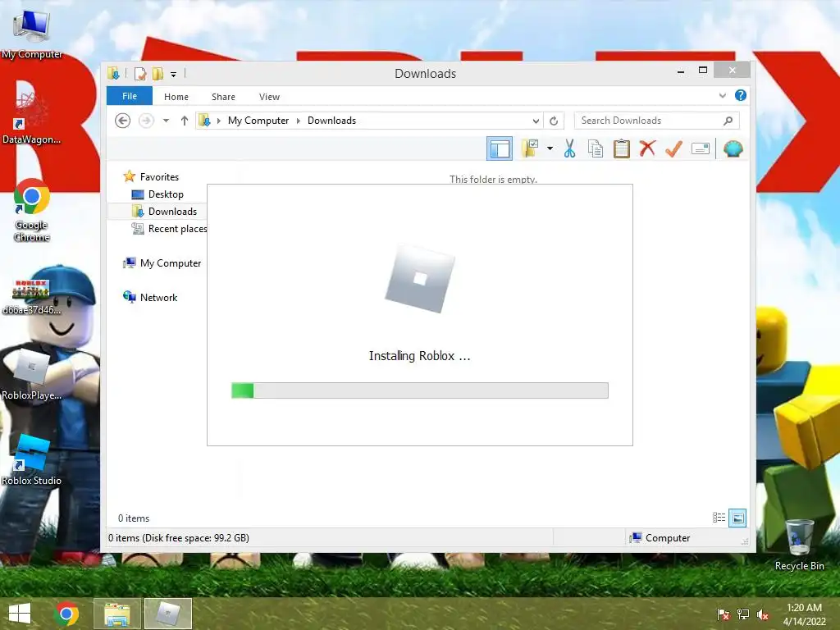Click the Roblox logo in installer
Screen dimensions: 840x630
pyautogui.click(x=420, y=278)
